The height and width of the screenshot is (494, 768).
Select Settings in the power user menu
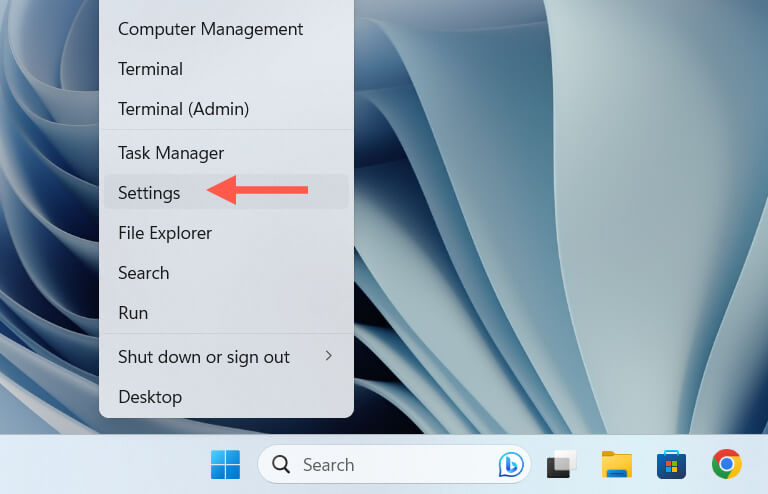226,192
